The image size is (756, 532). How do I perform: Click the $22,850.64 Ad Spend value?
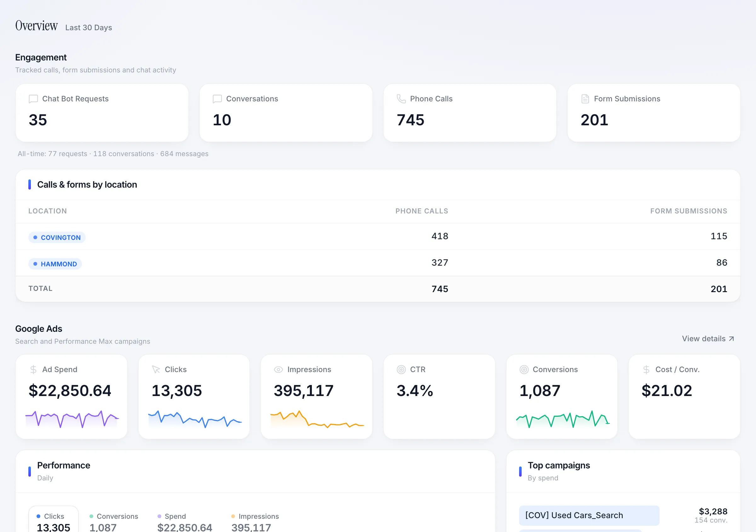(70, 391)
